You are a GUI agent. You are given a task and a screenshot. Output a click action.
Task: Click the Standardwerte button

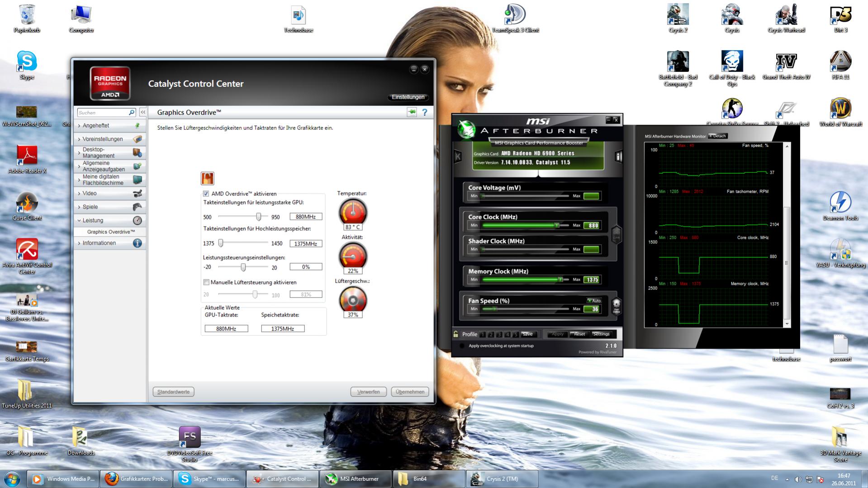coord(174,392)
